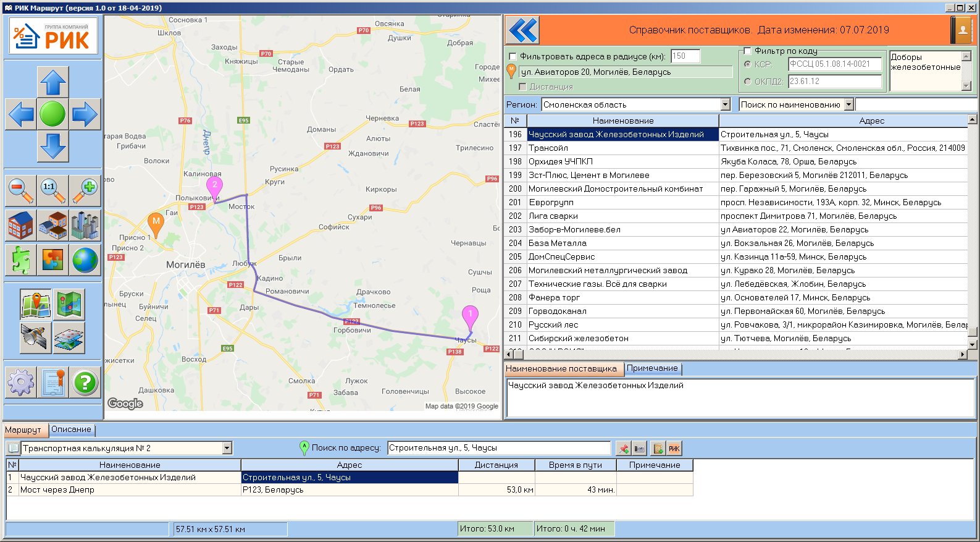Zoom in with the plus magnifier
980x542 pixels.
coord(85,190)
